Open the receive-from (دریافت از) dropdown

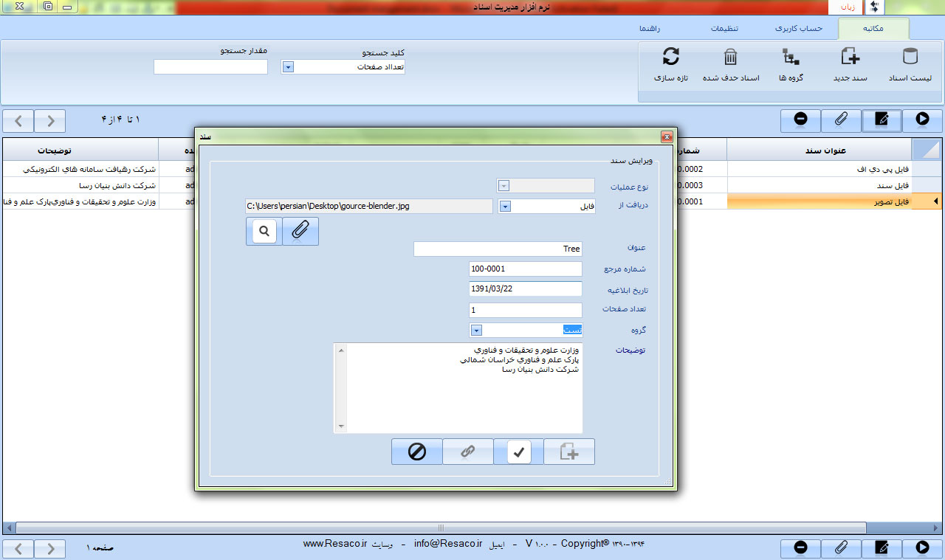coord(505,207)
